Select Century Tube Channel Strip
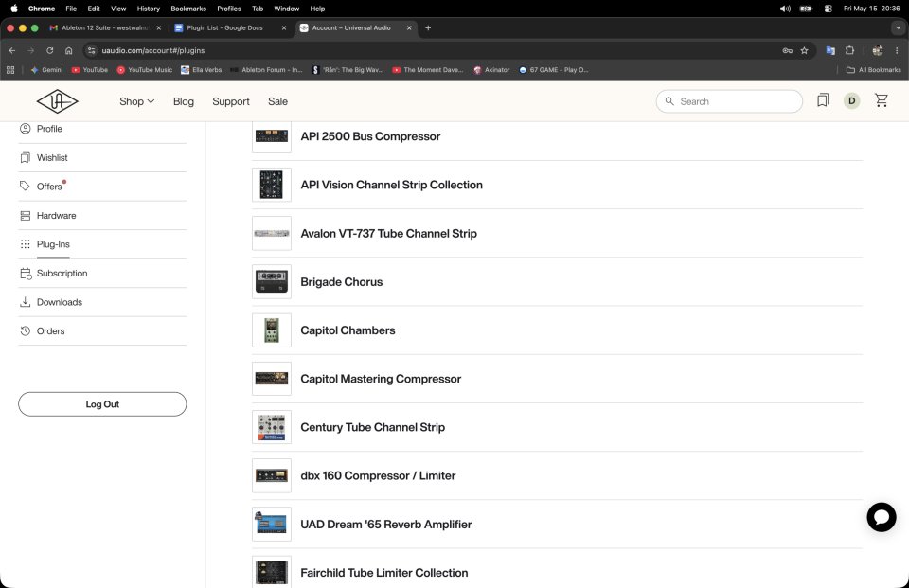This screenshot has width=909, height=588. [x=372, y=427]
